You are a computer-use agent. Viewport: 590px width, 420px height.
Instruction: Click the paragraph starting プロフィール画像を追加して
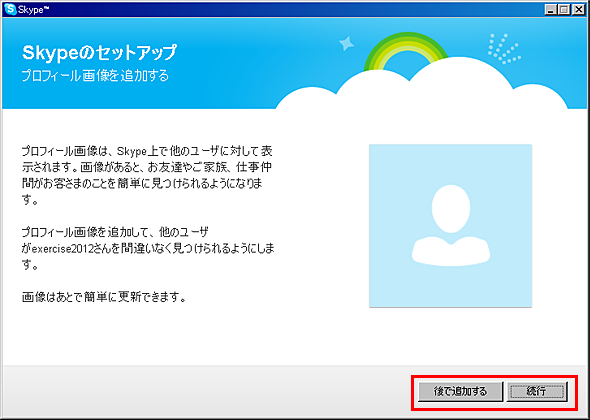[x=148, y=248]
